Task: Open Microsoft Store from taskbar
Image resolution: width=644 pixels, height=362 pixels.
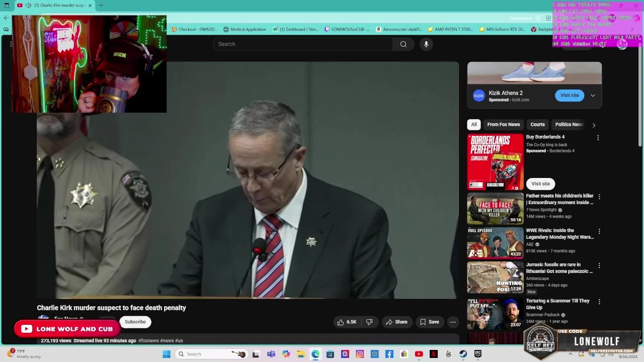Action: click(x=330, y=354)
